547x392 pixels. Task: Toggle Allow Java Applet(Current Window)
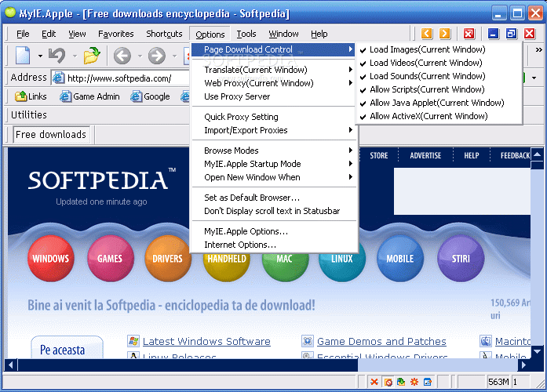pyautogui.click(x=439, y=103)
